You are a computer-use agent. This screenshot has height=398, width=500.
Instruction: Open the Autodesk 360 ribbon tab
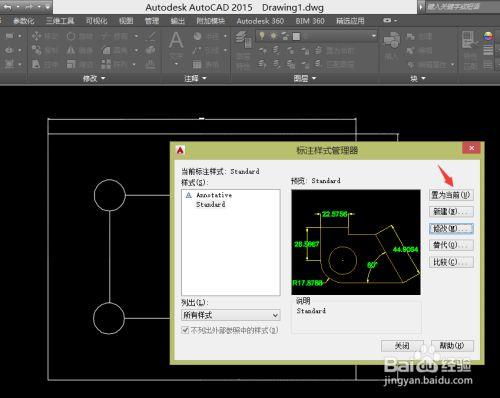coord(260,21)
